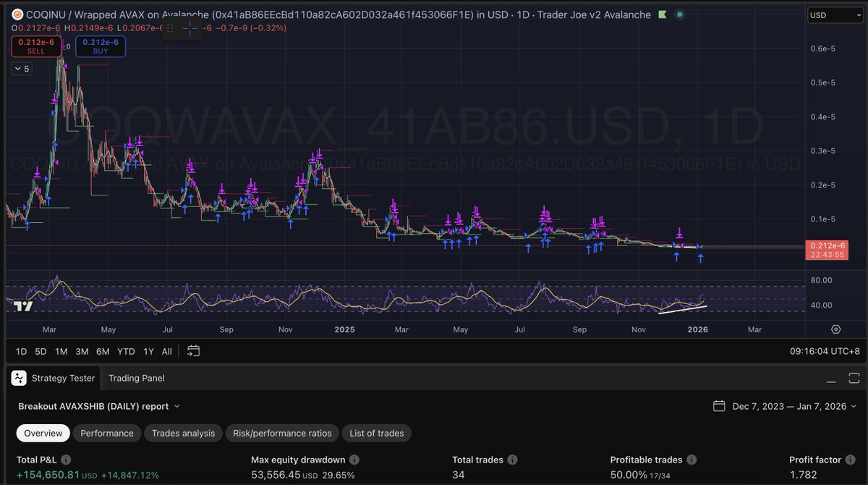
Task: Open chart settings gear icon
Action: pyautogui.click(x=835, y=329)
